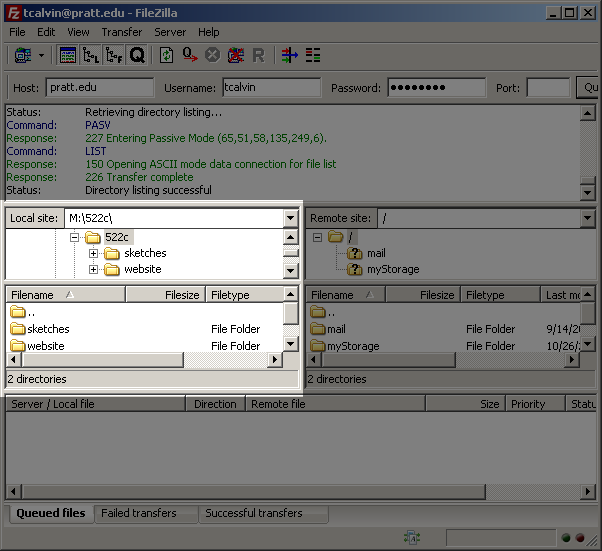602x551 pixels.
Task: Expand the sketches folder in local tree
Action: (x=93, y=253)
